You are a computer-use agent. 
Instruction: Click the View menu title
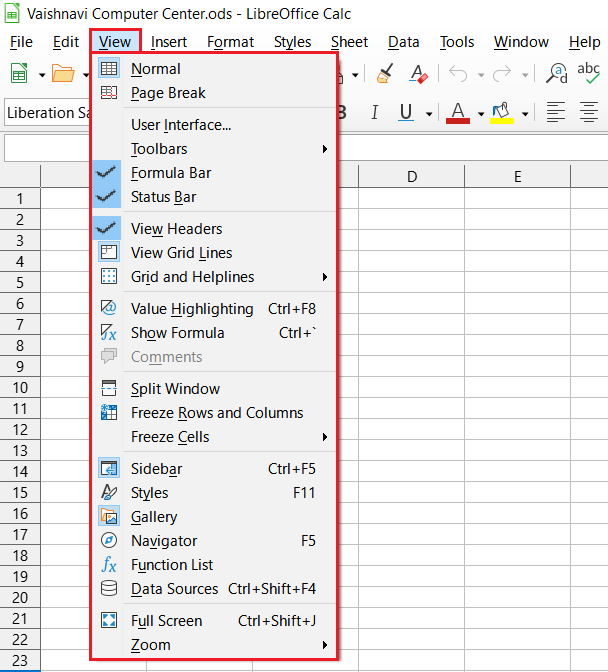115,42
